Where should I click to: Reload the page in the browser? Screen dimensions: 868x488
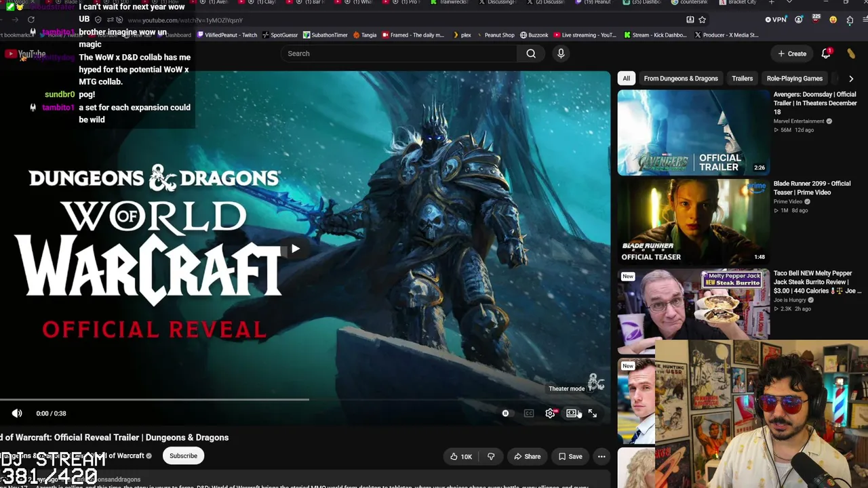click(x=31, y=20)
